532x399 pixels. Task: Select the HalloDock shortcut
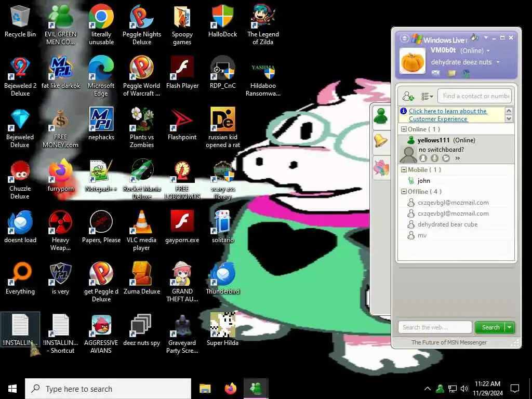222,21
